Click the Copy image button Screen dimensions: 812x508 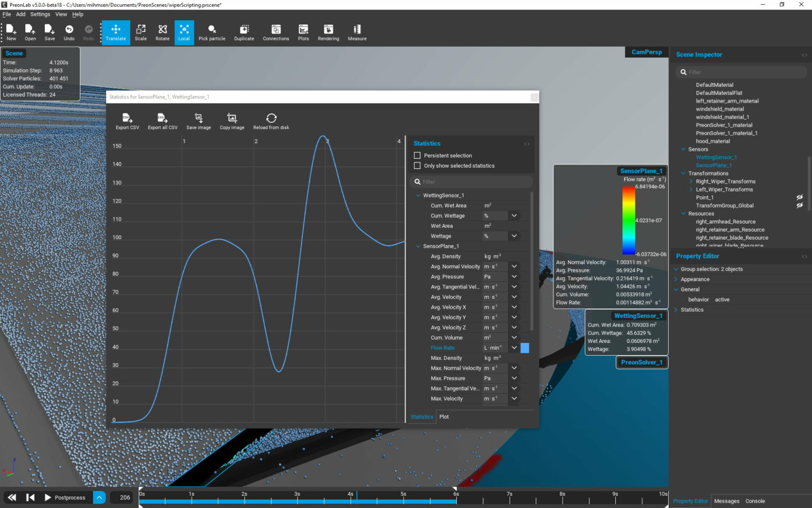pos(232,121)
